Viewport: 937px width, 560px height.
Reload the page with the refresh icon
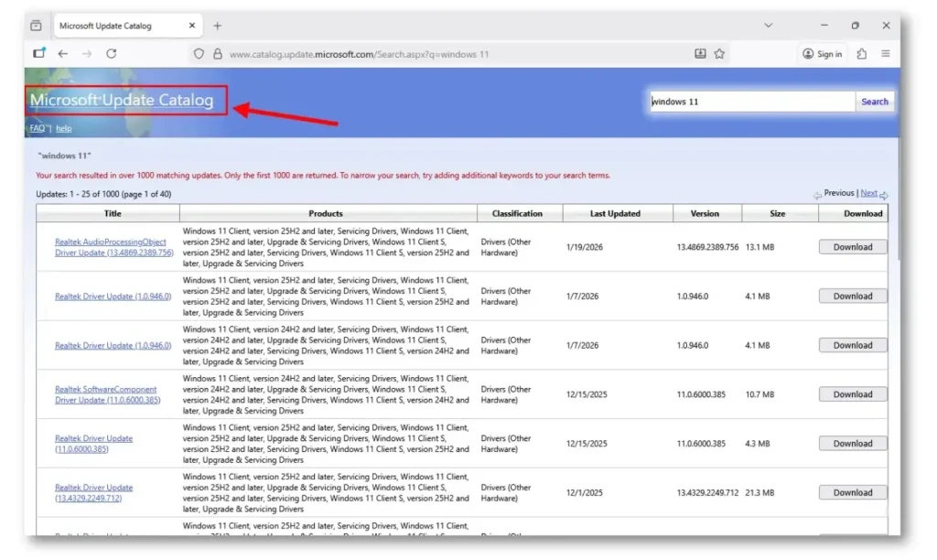point(111,54)
